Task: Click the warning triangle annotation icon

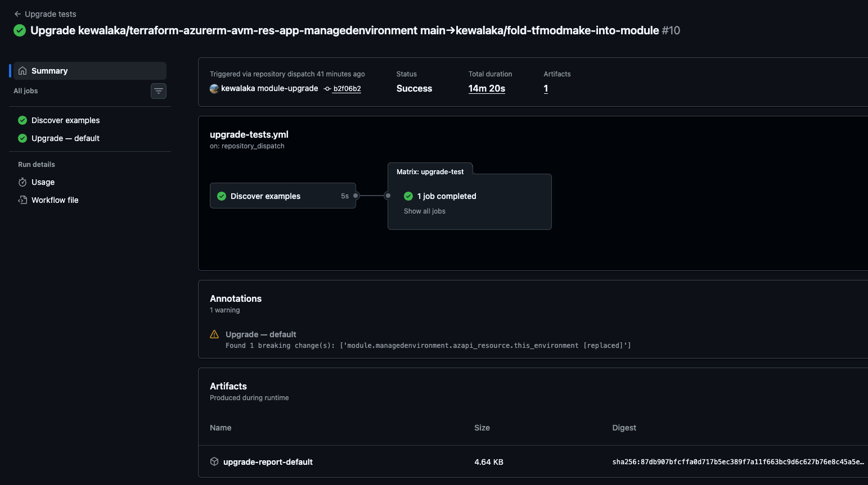Action: click(x=214, y=334)
